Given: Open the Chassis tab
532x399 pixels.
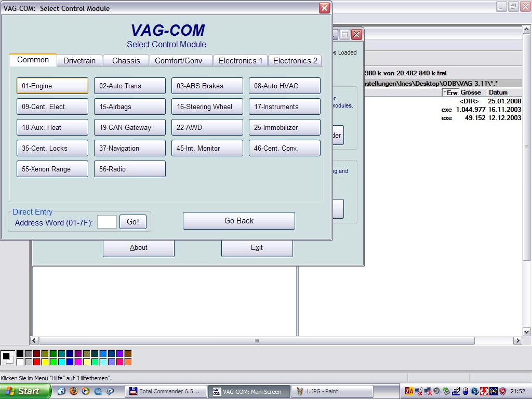Looking at the screenshot, I should (126, 61).
